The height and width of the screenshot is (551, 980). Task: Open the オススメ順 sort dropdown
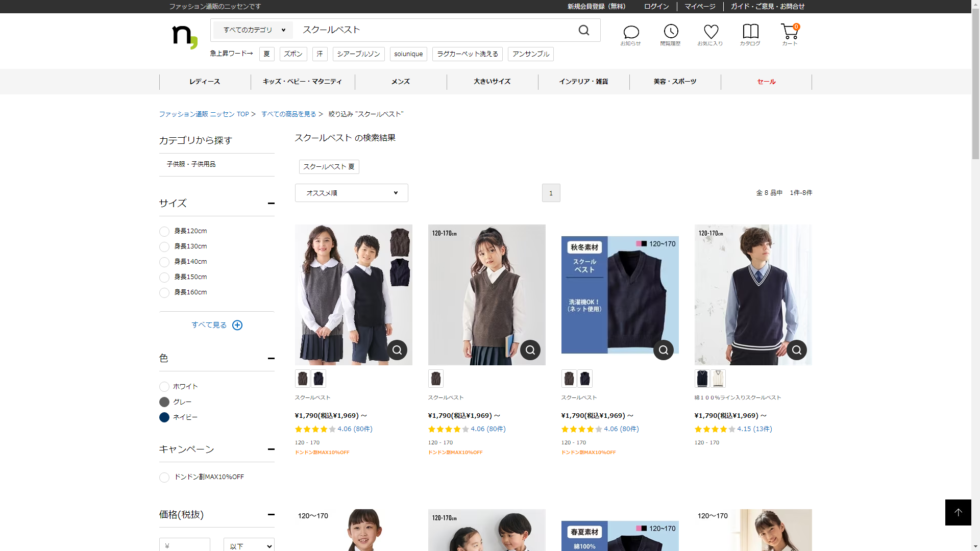coord(351,193)
